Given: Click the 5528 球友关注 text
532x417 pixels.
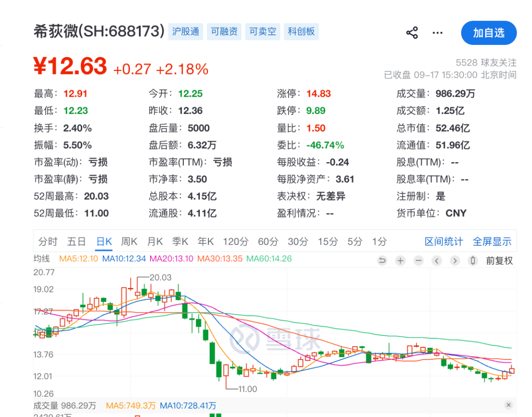Looking at the screenshot, I should point(486,63).
